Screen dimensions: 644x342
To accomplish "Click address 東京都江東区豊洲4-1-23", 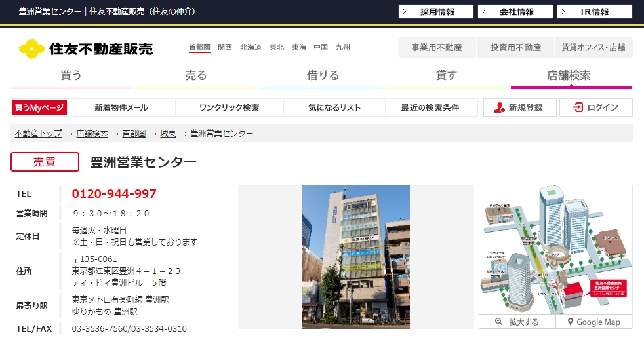I will [126, 271].
